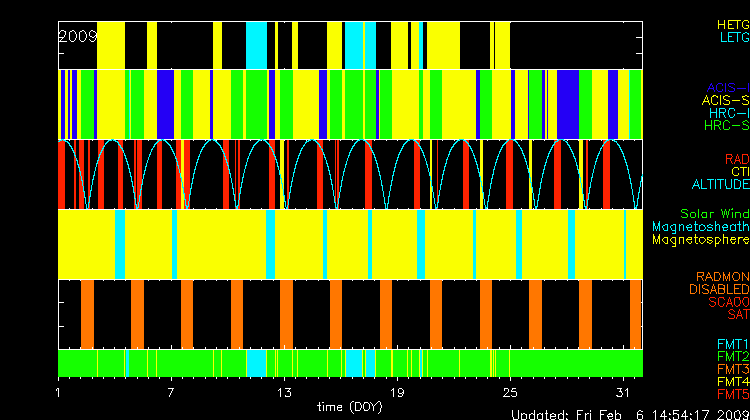This screenshot has width=750, height=420.
Task: Click the HETG legend label
Action: click(732, 23)
